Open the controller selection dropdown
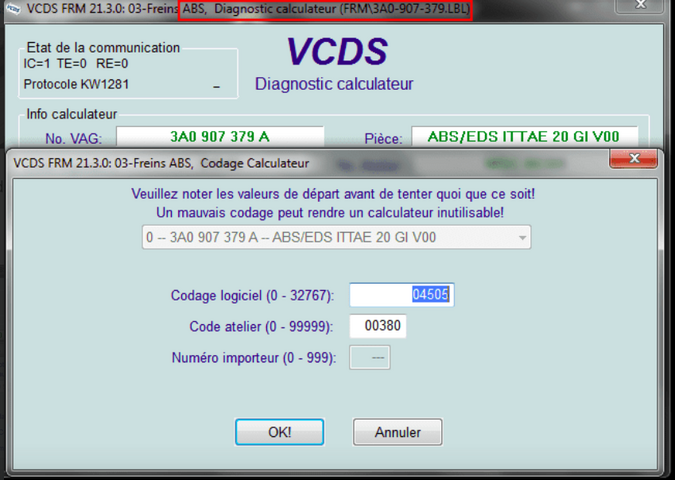 pyautogui.click(x=337, y=237)
